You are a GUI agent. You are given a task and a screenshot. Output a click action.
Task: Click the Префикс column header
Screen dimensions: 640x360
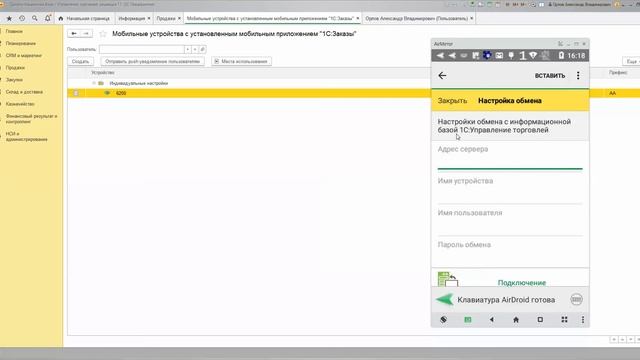click(618, 73)
